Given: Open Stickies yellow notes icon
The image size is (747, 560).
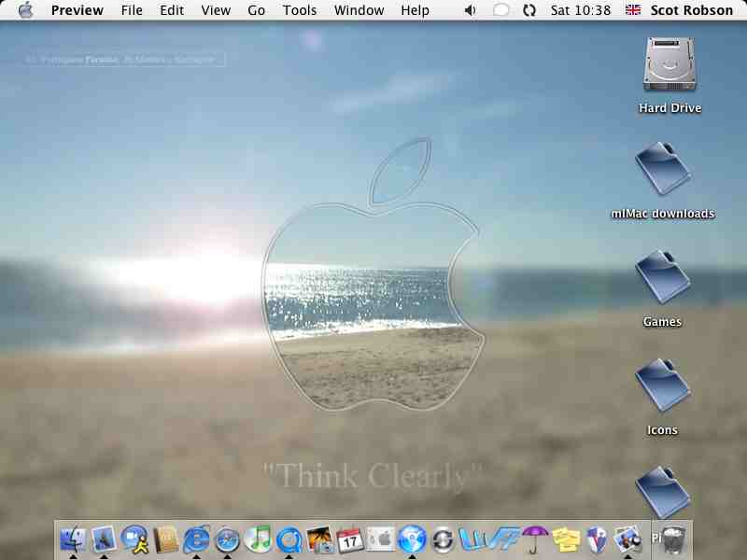Looking at the screenshot, I should [566, 539].
